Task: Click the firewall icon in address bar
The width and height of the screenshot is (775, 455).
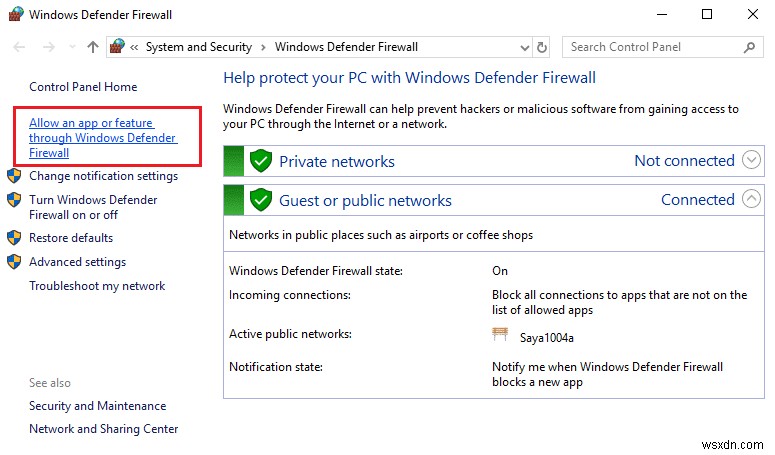Action: (x=118, y=46)
